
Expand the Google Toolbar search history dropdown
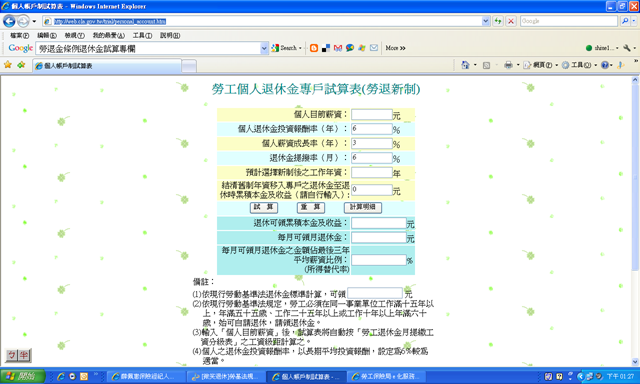click(264, 49)
